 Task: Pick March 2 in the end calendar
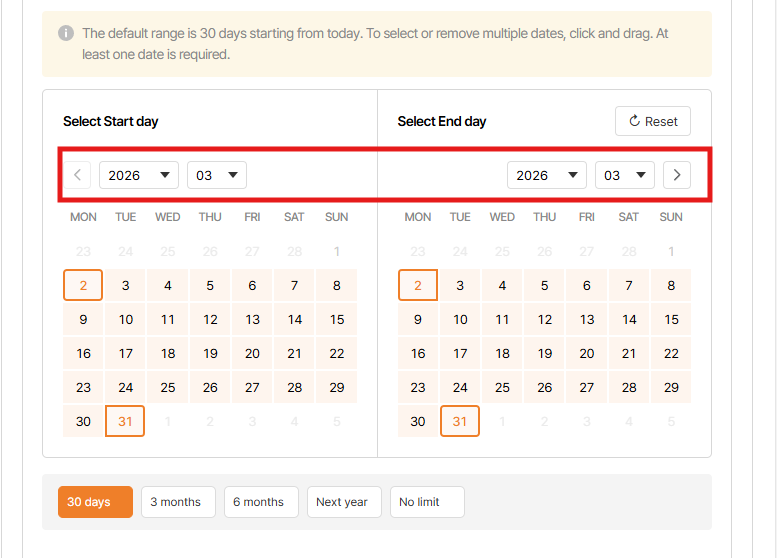pos(418,286)
